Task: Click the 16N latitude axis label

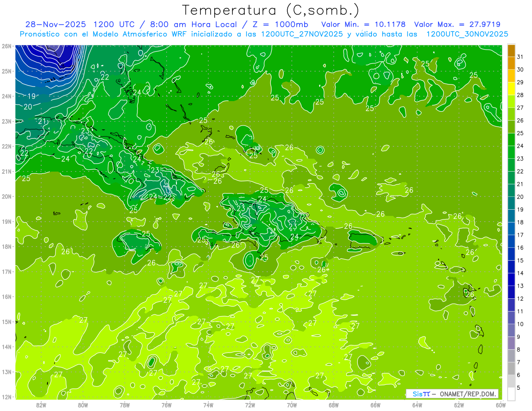Action: click(7, 297)
